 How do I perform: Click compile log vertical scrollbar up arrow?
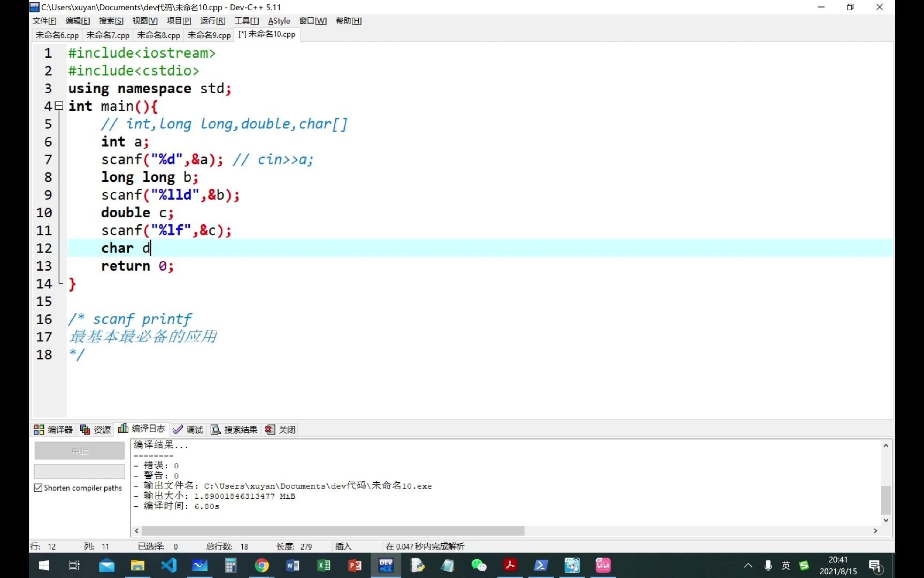(886, 445)
